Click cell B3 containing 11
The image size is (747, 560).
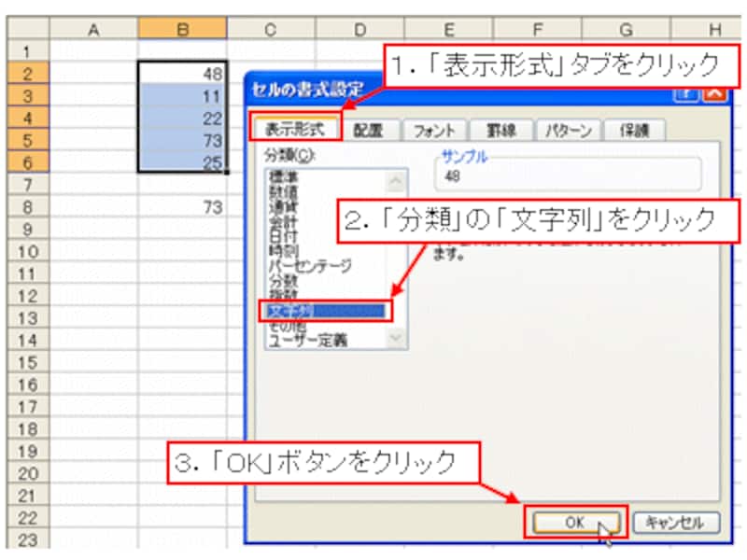[x=183, y=96]
